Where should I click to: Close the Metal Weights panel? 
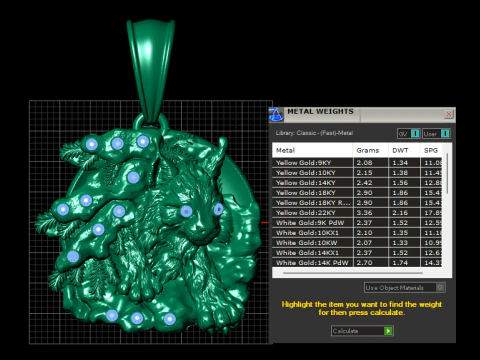(449, 114)
